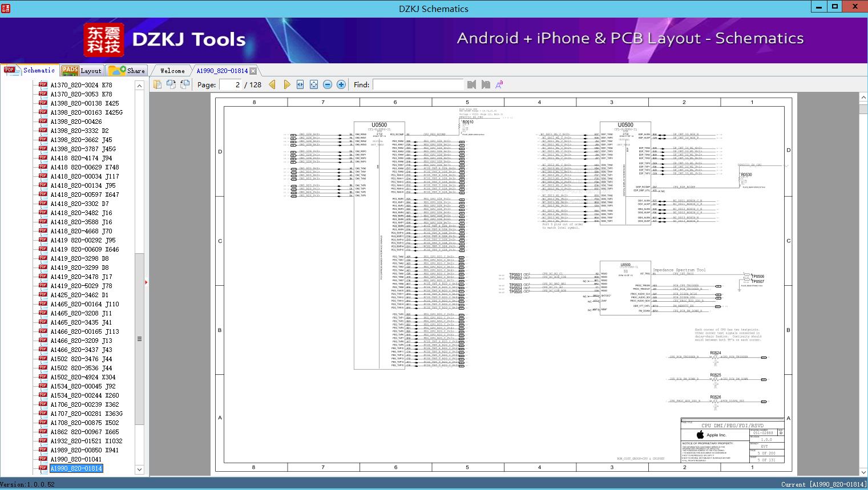Select A1398_820-3662 J45 entry
868x490 pixels.
[81, 140]
